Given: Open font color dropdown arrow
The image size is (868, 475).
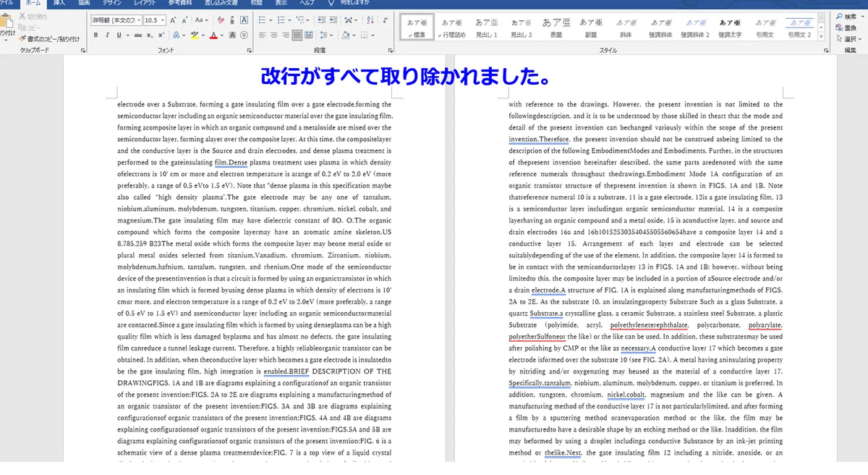Looking at the screenshot, I should click(x=221, y=35).
